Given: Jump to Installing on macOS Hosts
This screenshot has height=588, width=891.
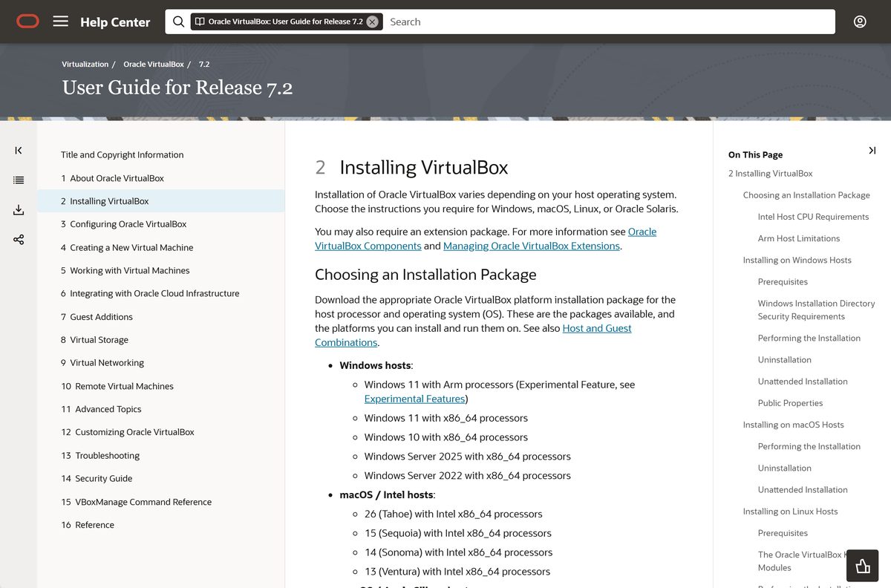Looking at the screenshot, I should pyautogui.click(x=794, y=425).
